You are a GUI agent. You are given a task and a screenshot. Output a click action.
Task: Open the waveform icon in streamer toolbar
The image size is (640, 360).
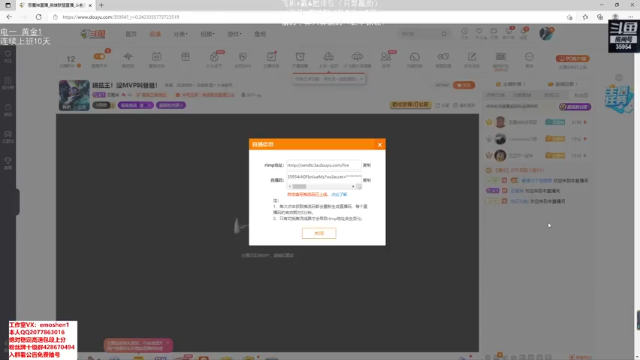tap(128, 57)
